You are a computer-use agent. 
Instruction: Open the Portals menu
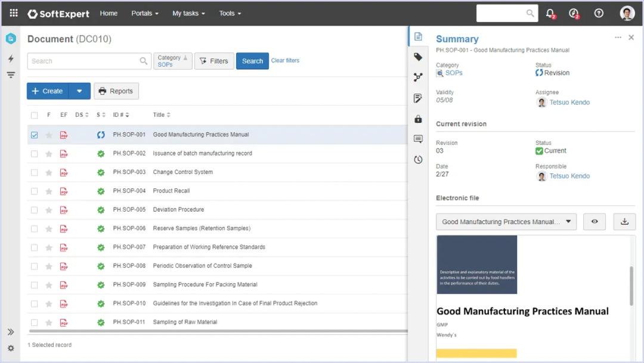145,13
